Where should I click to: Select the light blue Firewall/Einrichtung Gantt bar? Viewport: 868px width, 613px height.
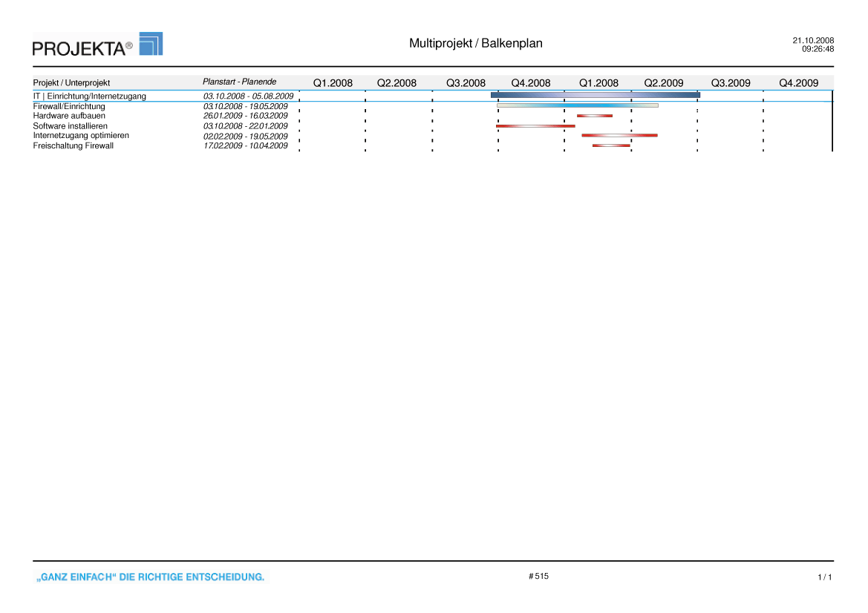pyautogui.click(x=577, y=105)
